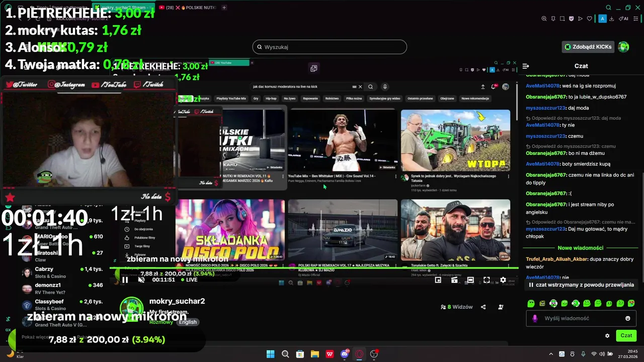Send message with the green Czat button
Image resolution: width=644 pixels, height=362 pixels.
pyautogui.click(x=626, y=335)
